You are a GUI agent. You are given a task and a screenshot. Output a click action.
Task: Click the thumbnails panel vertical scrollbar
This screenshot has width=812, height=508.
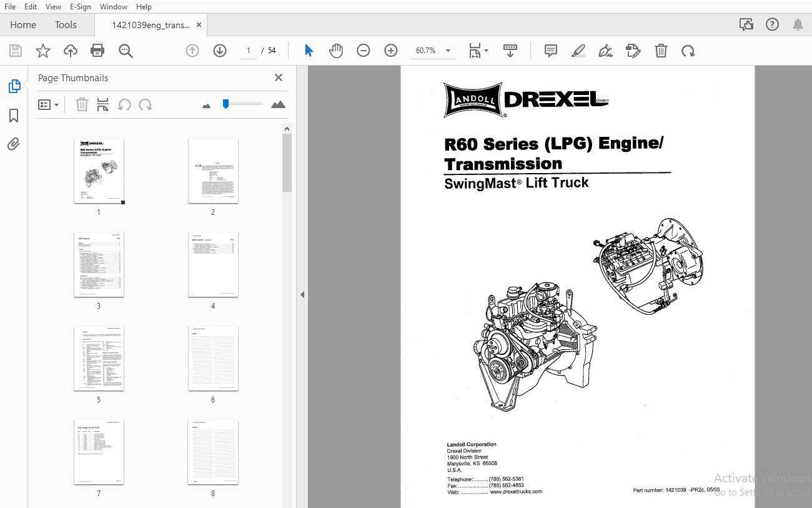point(287,162)
